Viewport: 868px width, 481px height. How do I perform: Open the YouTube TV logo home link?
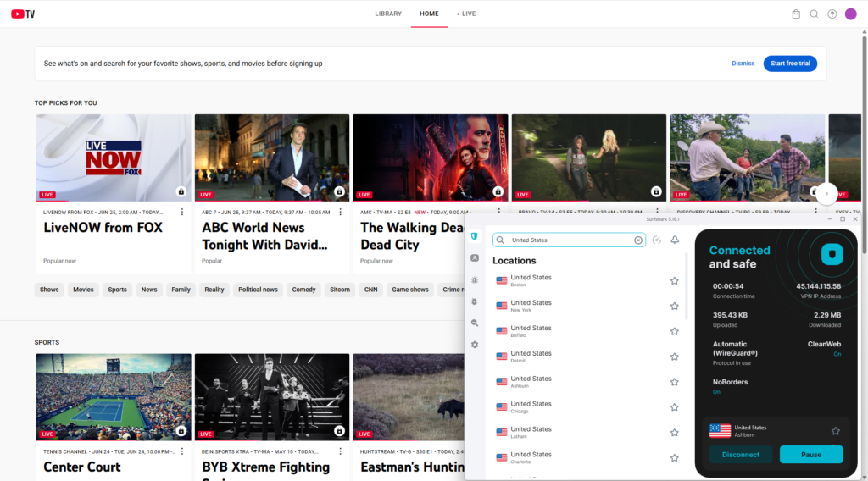coord(23,14)
